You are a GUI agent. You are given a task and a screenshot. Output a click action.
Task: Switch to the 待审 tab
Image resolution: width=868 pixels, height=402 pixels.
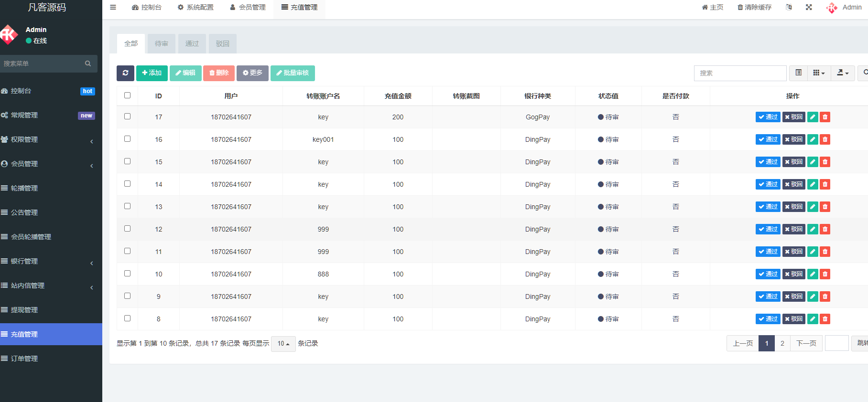point(161,43)
